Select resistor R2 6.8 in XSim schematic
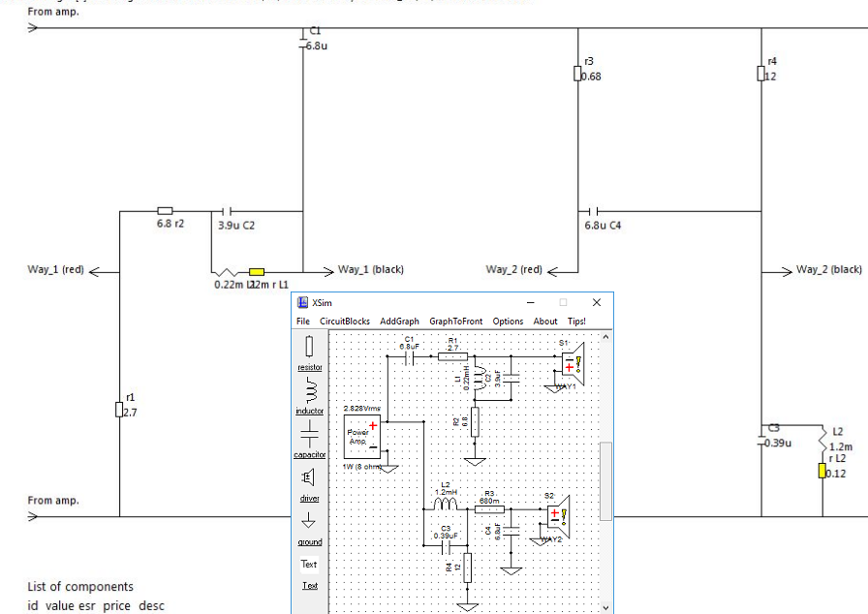Image resolution: width=868 pixels, height=614 pixels. (x=475, y=422)
